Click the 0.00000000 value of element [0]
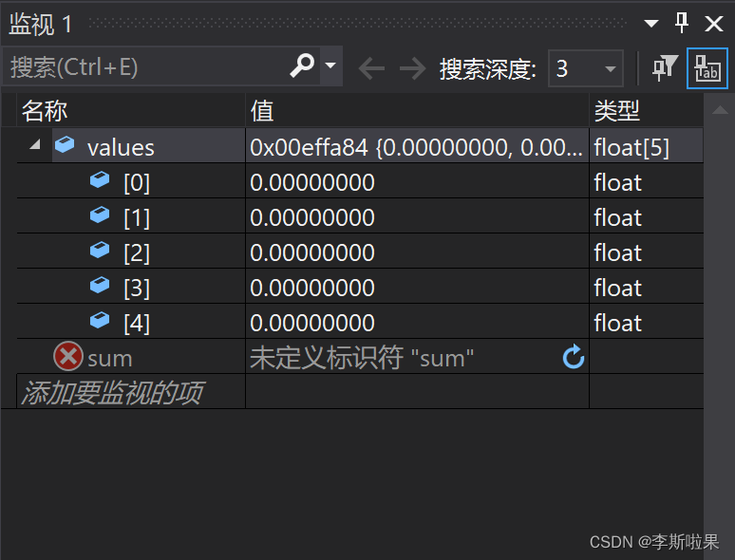 tap(312, 182)
